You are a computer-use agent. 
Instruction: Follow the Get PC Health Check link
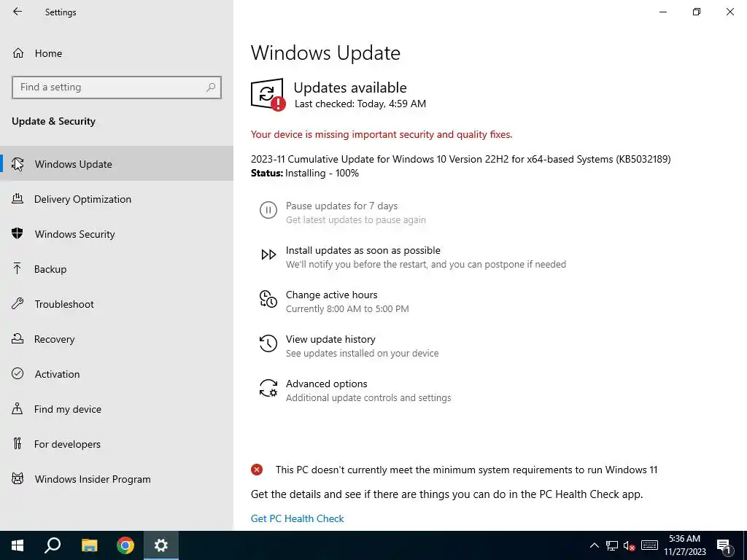point(298,518)
